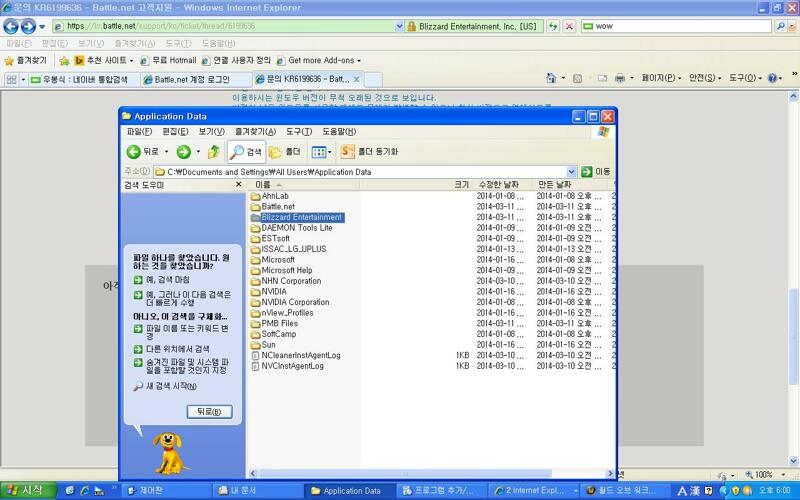Click the 시작 Start button
Screen dimensions: 800x500
click(28, 491)
